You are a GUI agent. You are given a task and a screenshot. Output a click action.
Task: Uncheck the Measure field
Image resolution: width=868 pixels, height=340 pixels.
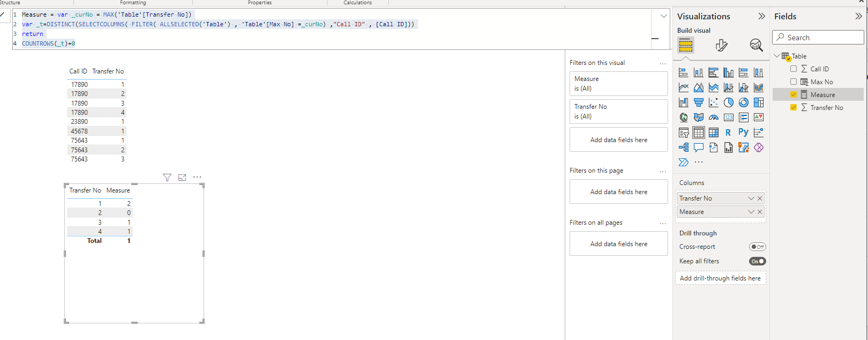(794, 94)
